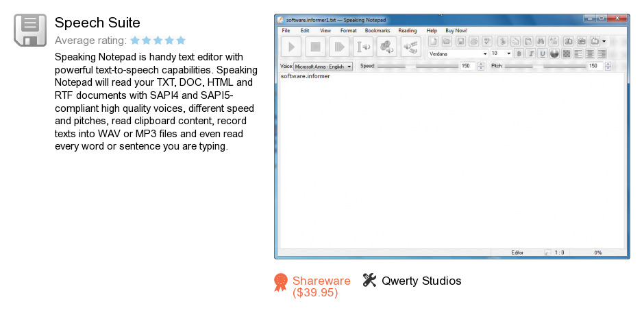Toggle Italic formatting
This screenshot has height=317, width=644.
531,54
